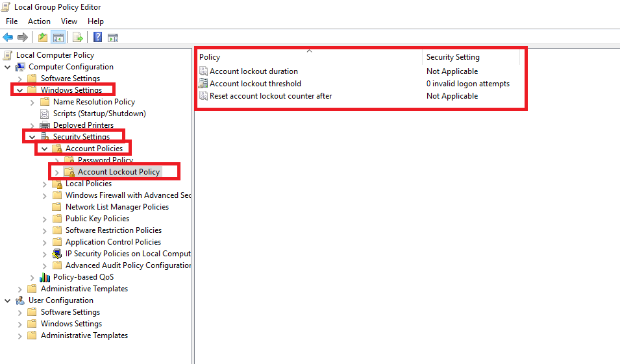Viewport: 620px width, 364px height.
Task: Select Application Control Policies tree item
Action: 113,242
